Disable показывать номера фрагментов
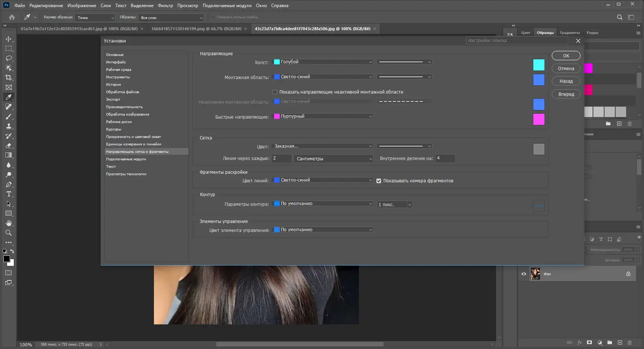The image size is (644, 349). [379, 180]
